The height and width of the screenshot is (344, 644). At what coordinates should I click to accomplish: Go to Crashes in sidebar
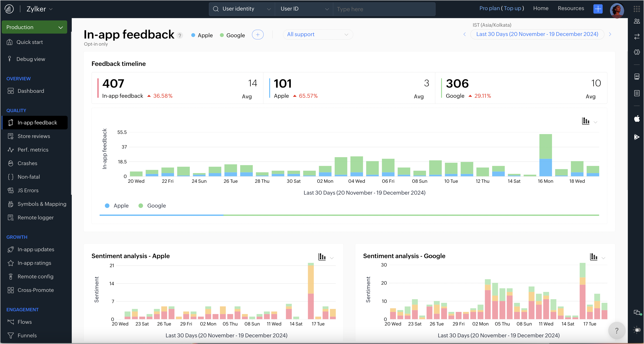point(27,163)
